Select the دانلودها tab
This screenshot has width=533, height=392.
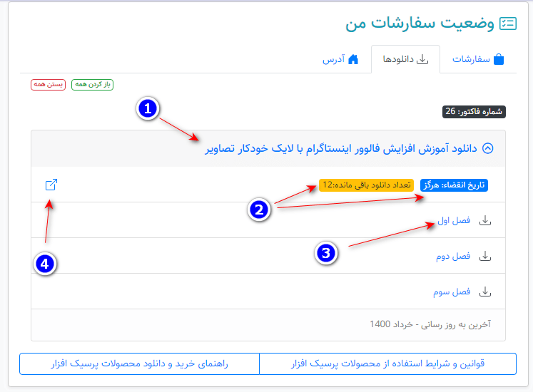[x=405, y=59]
